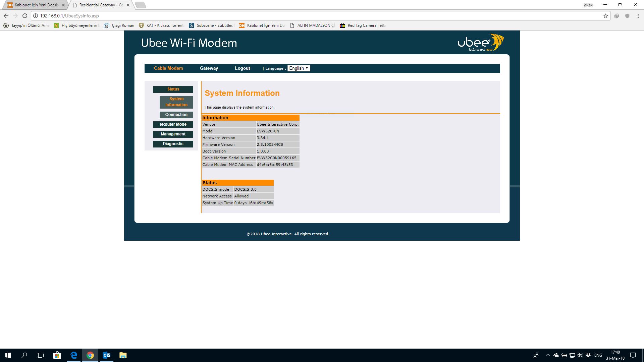Click the System Up Time value
Screen dimensions: 644x362
pyautogui.click(x=254, y=203)
